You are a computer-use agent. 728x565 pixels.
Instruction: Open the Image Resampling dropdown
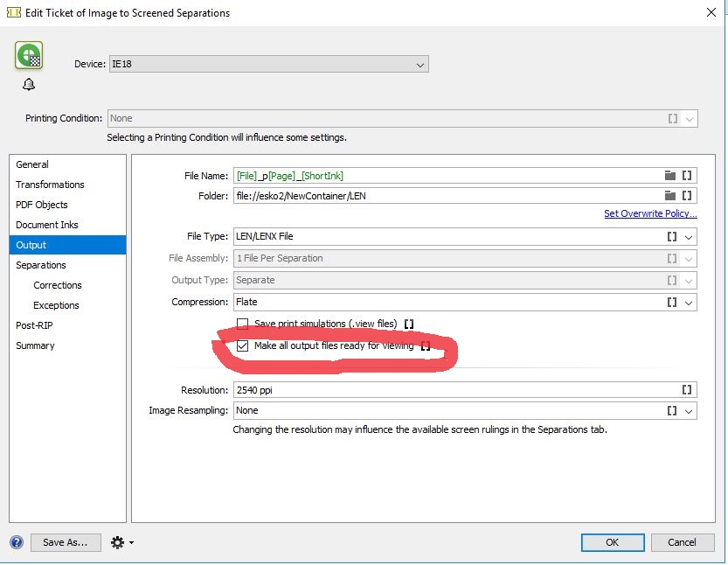(689, 411)
